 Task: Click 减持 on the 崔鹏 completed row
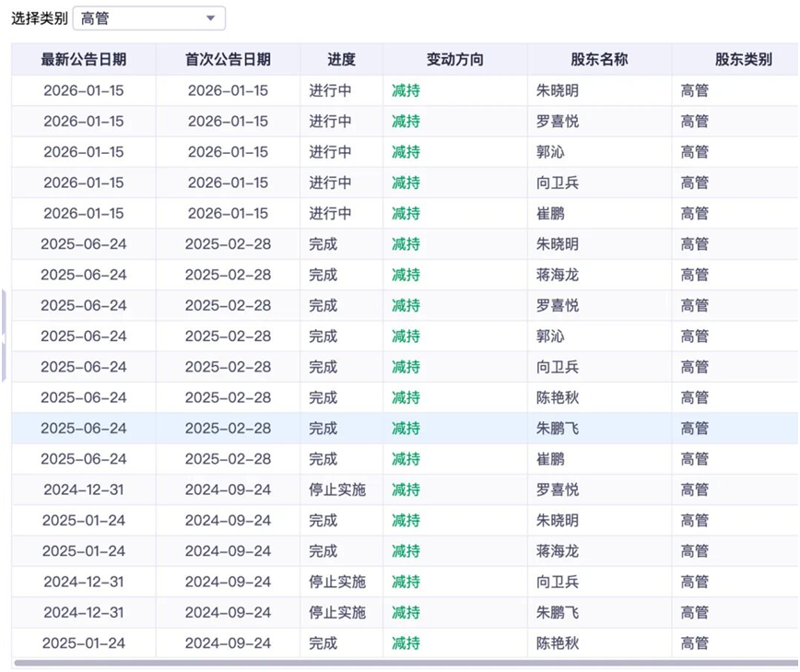tap(404, 458)
